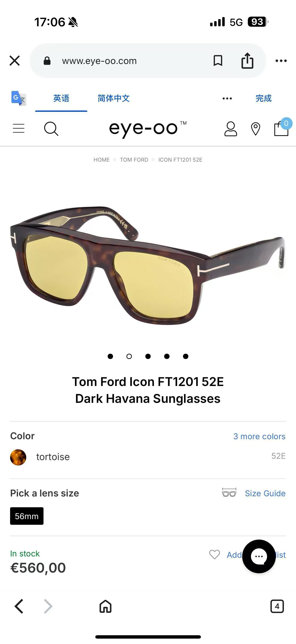296x644 pixels.
Task: Tap the Google Translate icon
Action: (19, 98)
